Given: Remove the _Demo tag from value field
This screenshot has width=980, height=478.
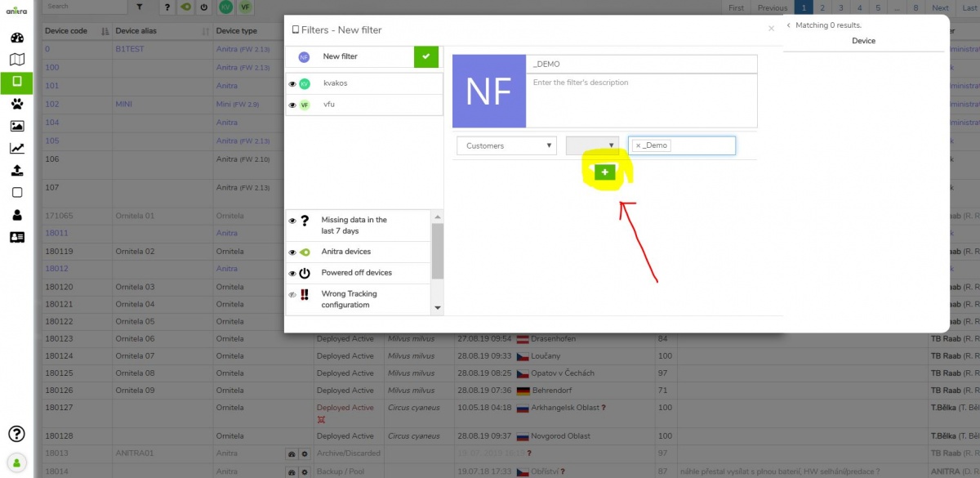Looking at the screenshot, I should (638, 145).
